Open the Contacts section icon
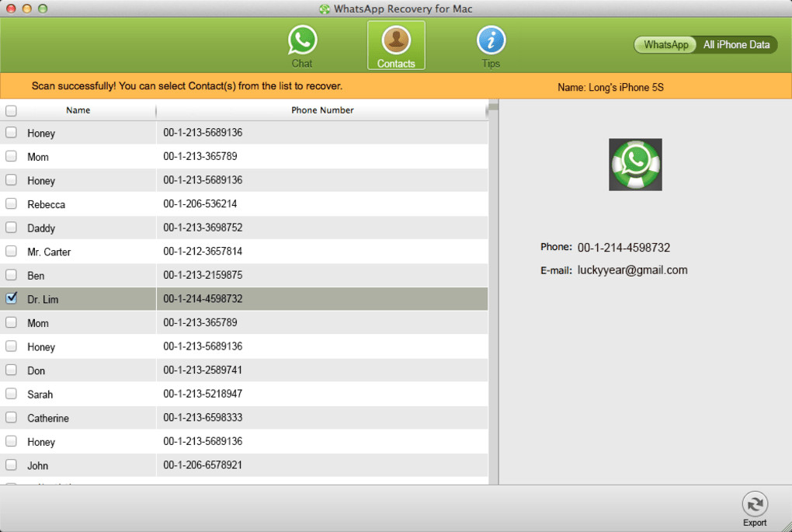This screenshot has height=532, width=792. tap(396, 46)
